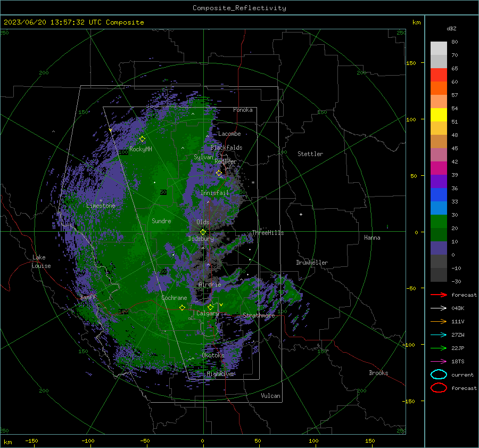Select the Blackfalds label
The image size is (479, 448).
point(226,148)
